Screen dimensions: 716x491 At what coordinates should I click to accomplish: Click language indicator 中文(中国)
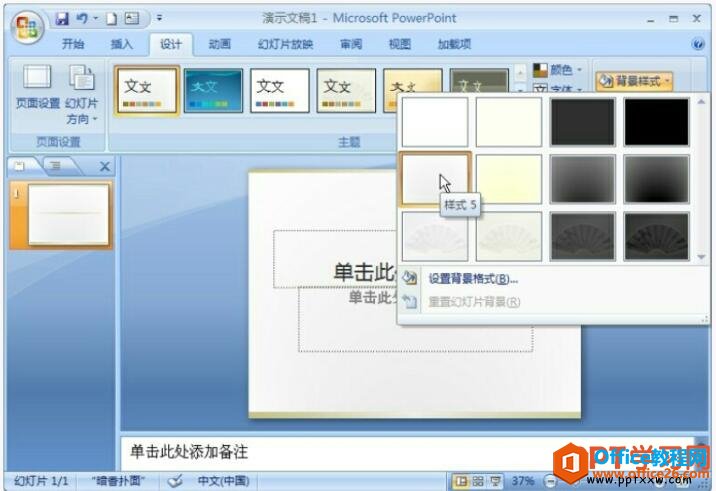(224, 481)
